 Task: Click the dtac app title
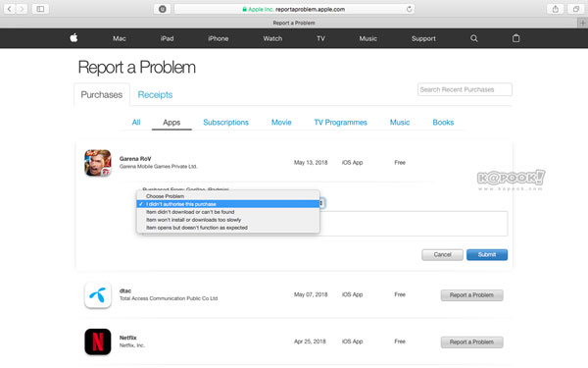coord(125,290)
